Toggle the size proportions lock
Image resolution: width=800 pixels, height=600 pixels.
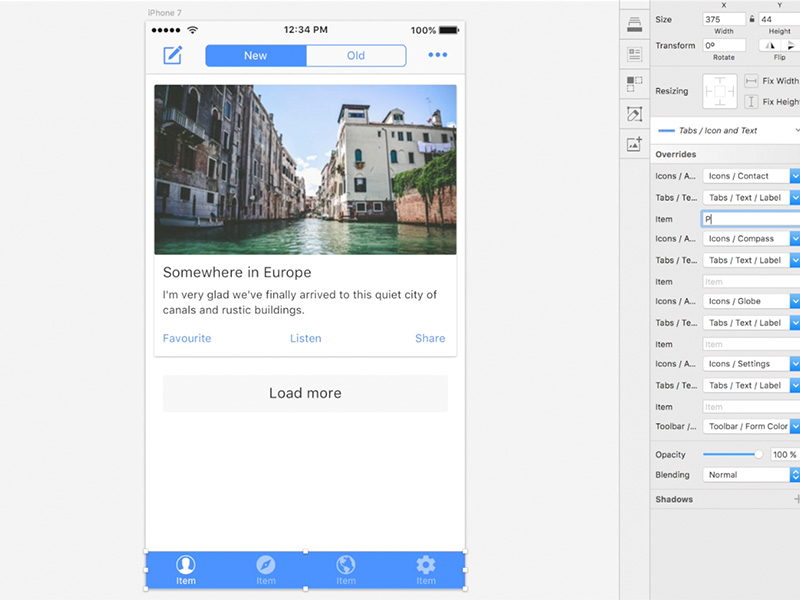[x=752, y=19]
